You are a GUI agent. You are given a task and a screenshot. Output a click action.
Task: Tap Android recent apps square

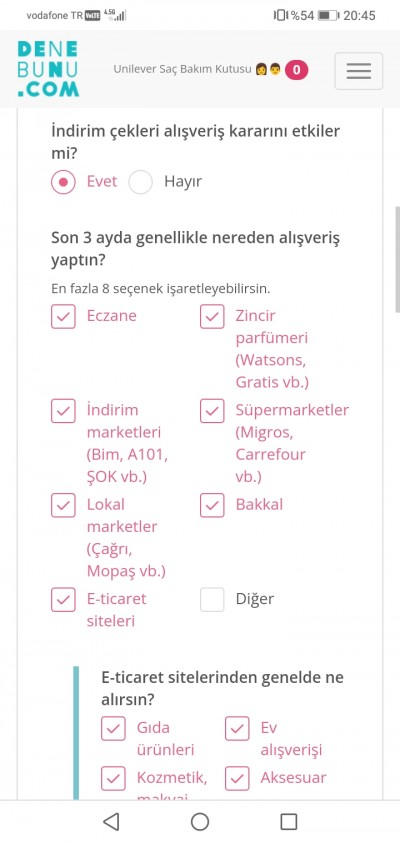pyautogui.click(x=289, y=821)
